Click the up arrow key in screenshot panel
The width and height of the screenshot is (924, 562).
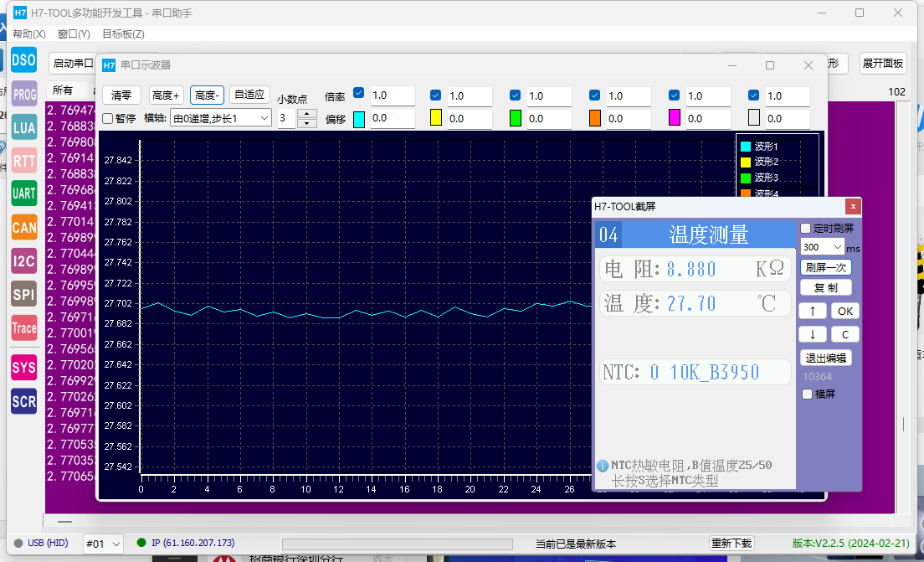click(x=813, y=311)
